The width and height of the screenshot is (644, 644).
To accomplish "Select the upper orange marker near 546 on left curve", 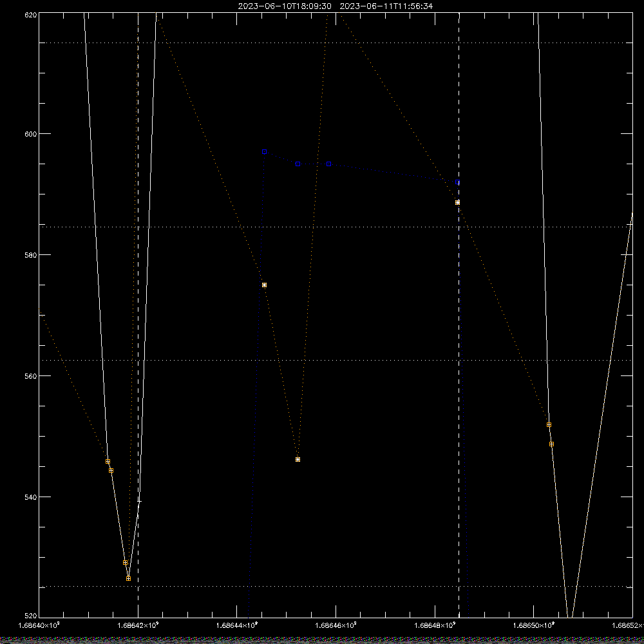I will [x=108, y=462].
